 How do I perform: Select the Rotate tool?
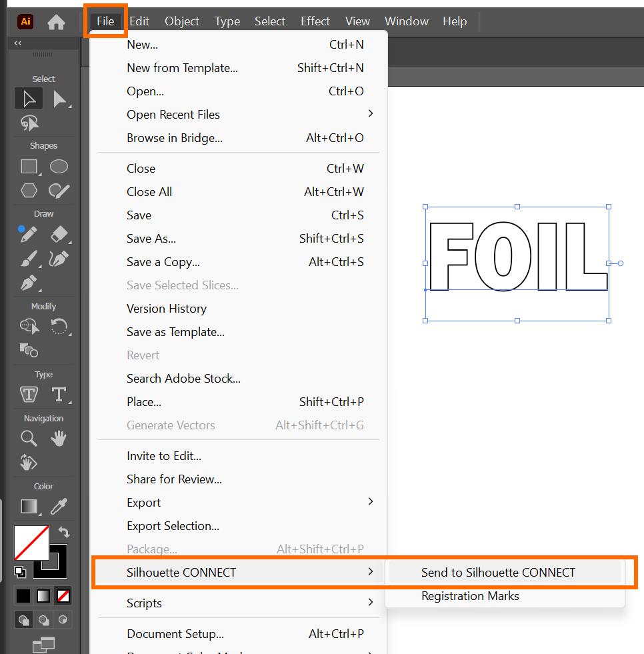tap(59, 327)
